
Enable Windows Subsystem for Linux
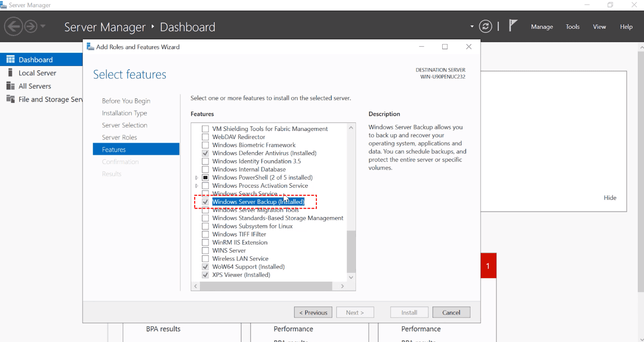point(205,226)
